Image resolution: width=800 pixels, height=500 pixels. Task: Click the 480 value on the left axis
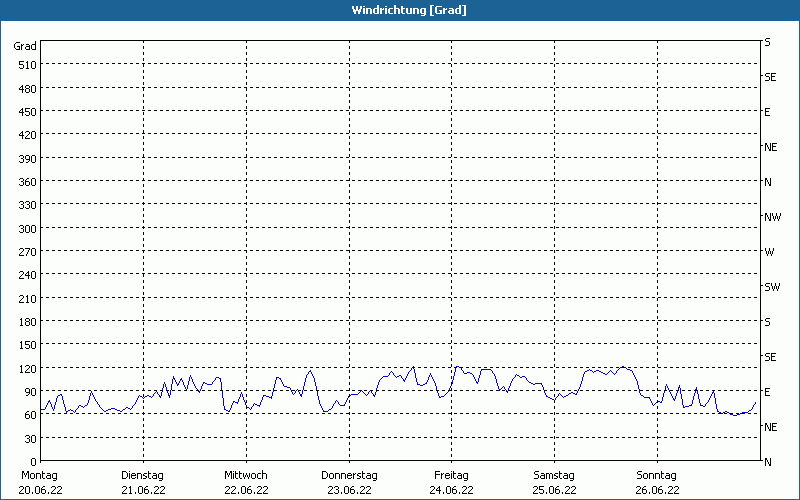coord(27,89)
